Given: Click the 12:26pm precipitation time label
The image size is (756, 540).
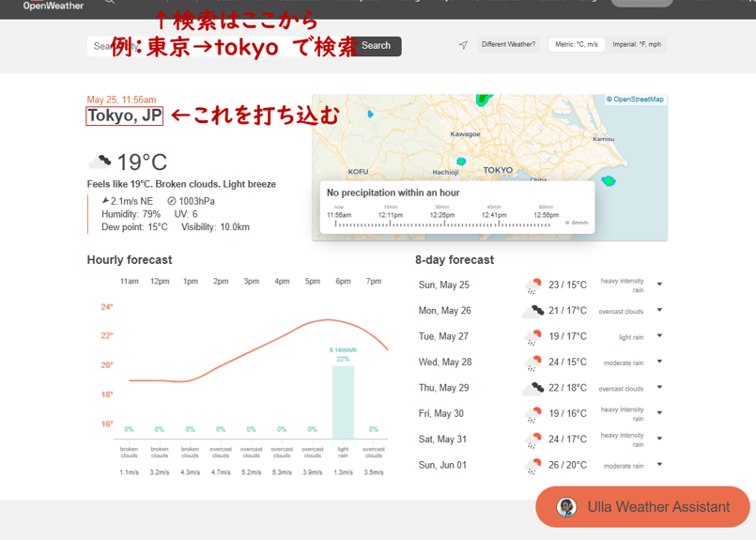Looking at the screenshot, I should click(442, 215).
